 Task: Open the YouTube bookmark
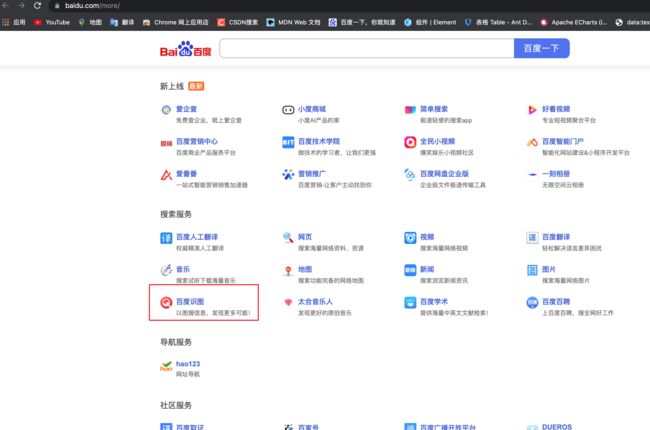coord(52,22)
